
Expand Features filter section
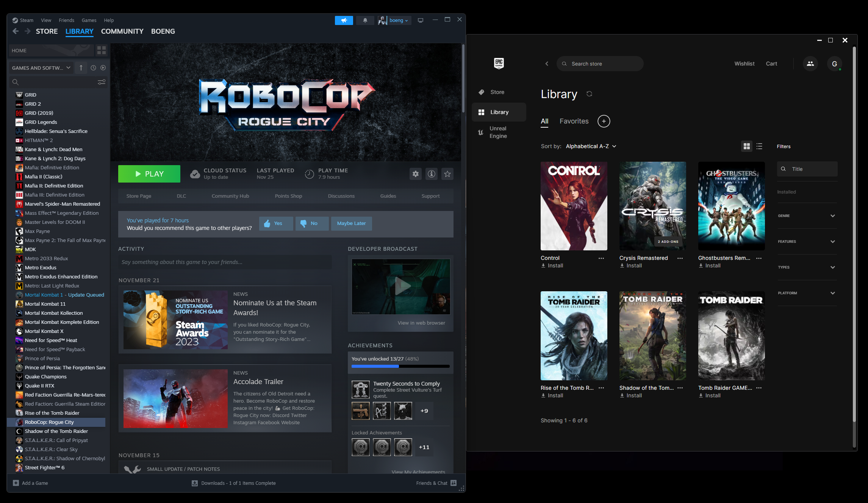click(x=807, y=242)
